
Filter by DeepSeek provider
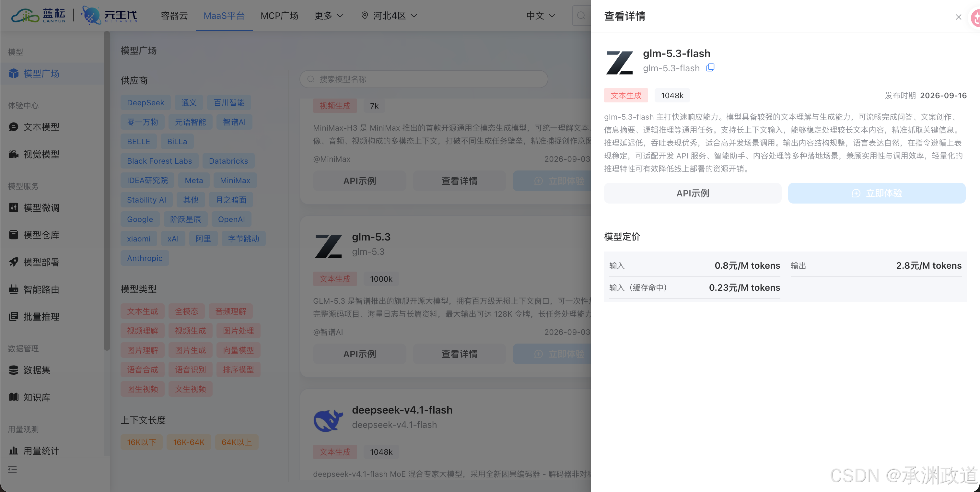145,103
